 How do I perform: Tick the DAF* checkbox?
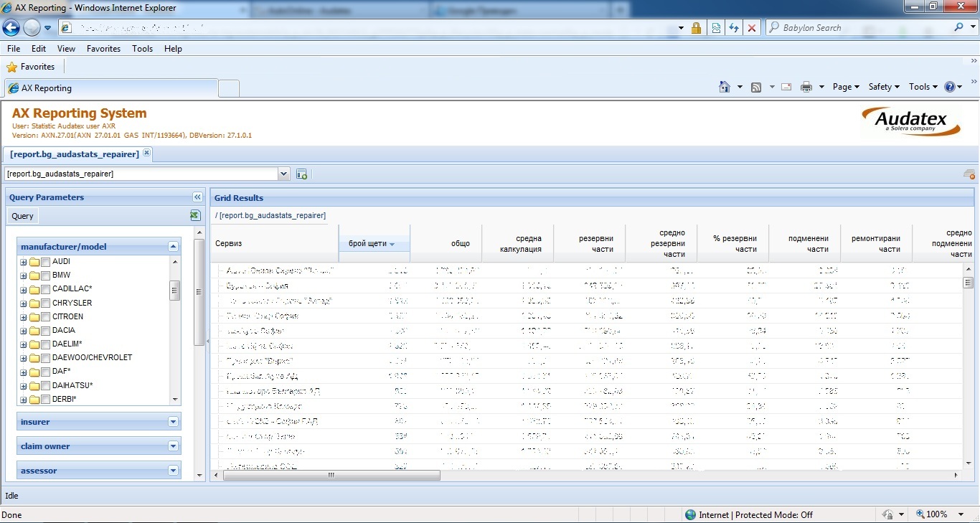pos(45,372)
